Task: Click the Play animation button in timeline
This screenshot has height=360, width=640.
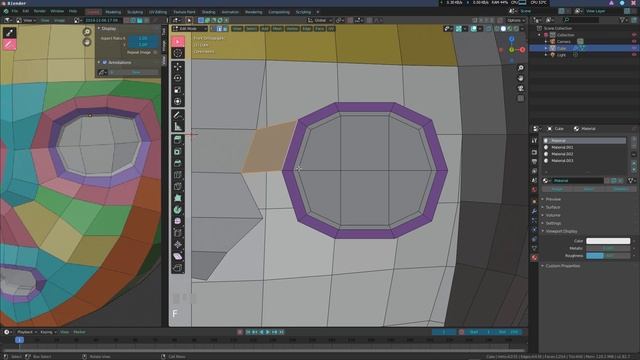Action: [268, 332]
